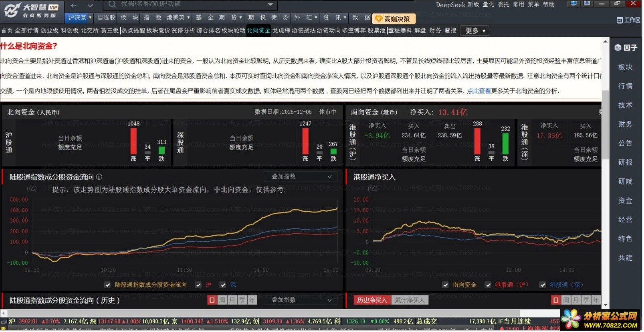644x332 pixels.
Task: Click the back arrow navigation icon
Action: point(73,6)
